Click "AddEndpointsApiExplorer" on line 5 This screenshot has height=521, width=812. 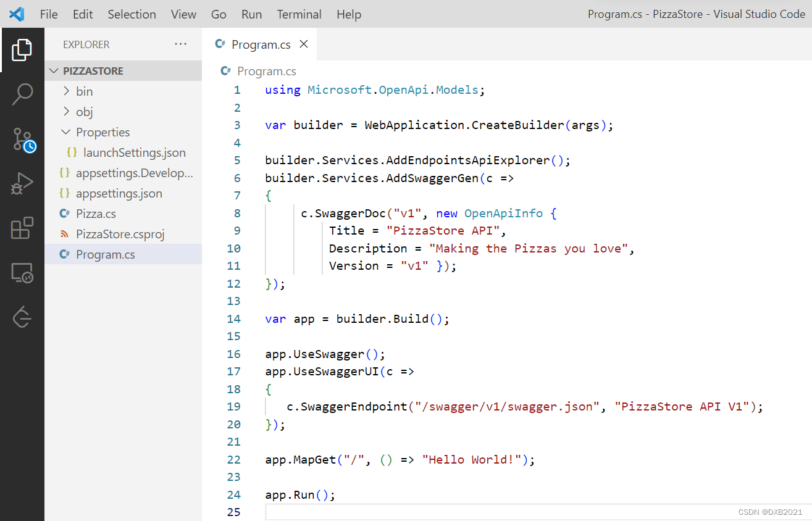pyautogui.click(x=468, y=160)
